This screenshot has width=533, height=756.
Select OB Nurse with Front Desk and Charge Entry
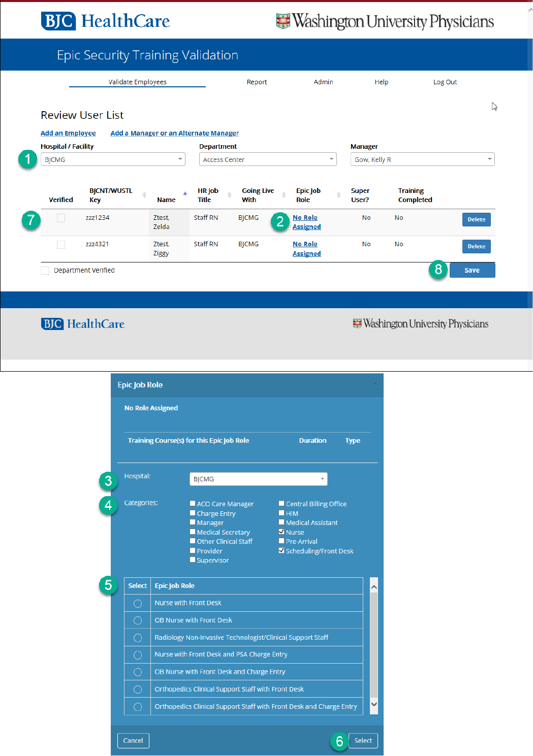click(138, 672)
